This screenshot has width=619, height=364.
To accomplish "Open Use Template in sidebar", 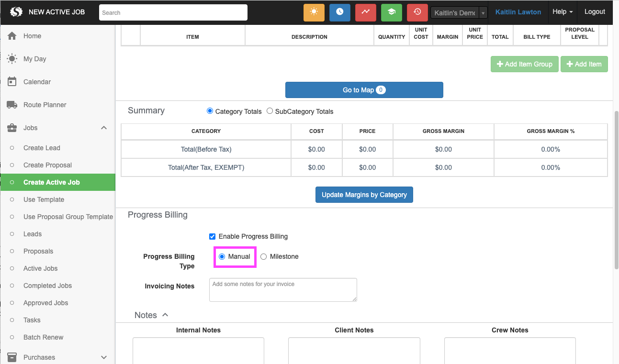I will click(44, 199).
